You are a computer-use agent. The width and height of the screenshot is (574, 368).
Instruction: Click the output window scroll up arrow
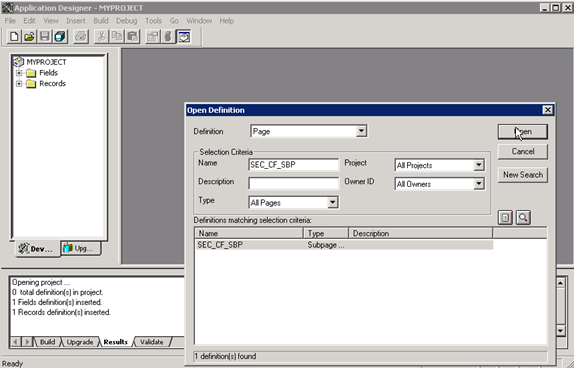(560, 283)
